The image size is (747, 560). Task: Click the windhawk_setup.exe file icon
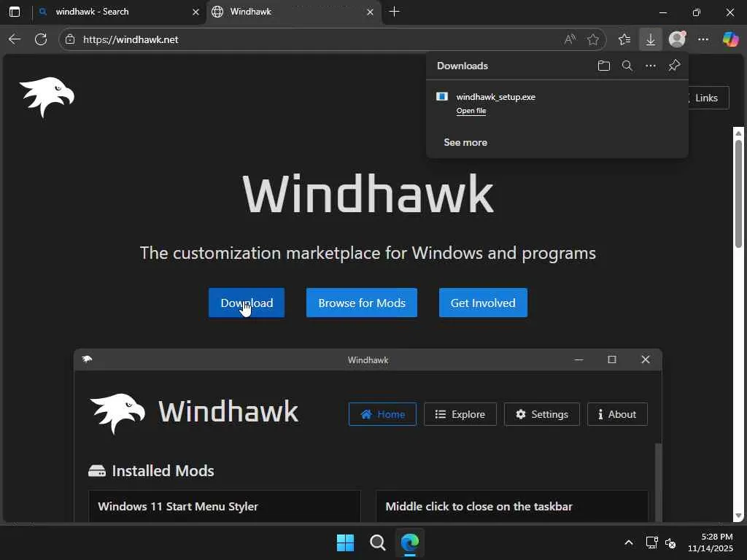tap(442, 97)
